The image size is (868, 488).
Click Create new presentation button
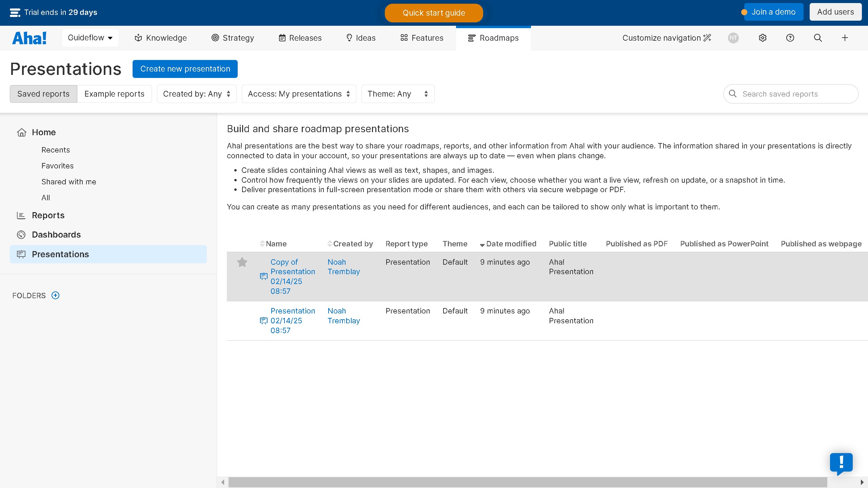point(185,69)
